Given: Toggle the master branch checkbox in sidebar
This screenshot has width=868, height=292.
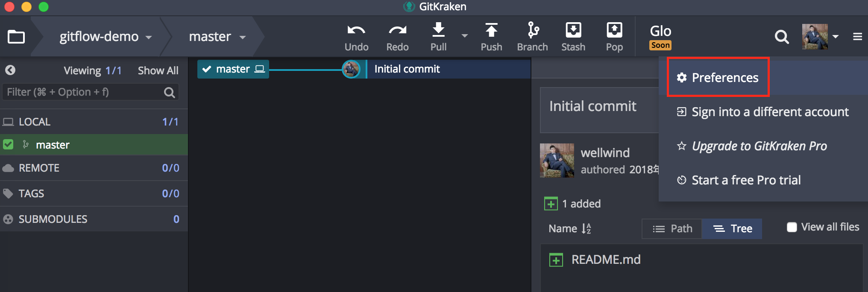Looking at the screenshot, I should [x=8, y=145].
